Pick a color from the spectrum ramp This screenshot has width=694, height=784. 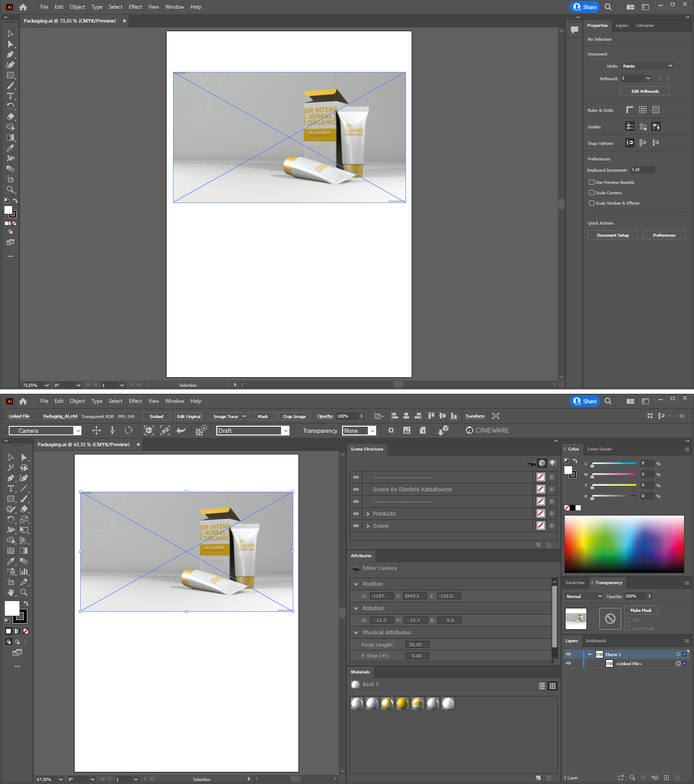pos(624,544)
